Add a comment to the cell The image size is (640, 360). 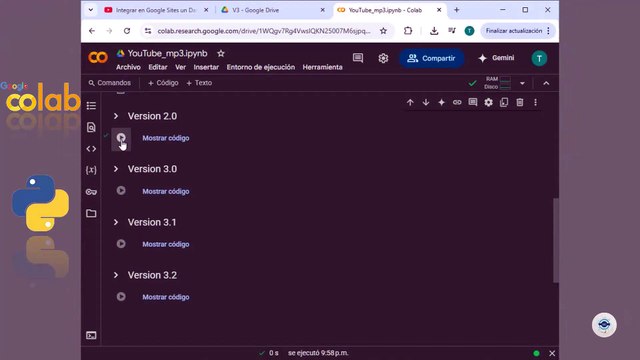click(x=473, y=102)
